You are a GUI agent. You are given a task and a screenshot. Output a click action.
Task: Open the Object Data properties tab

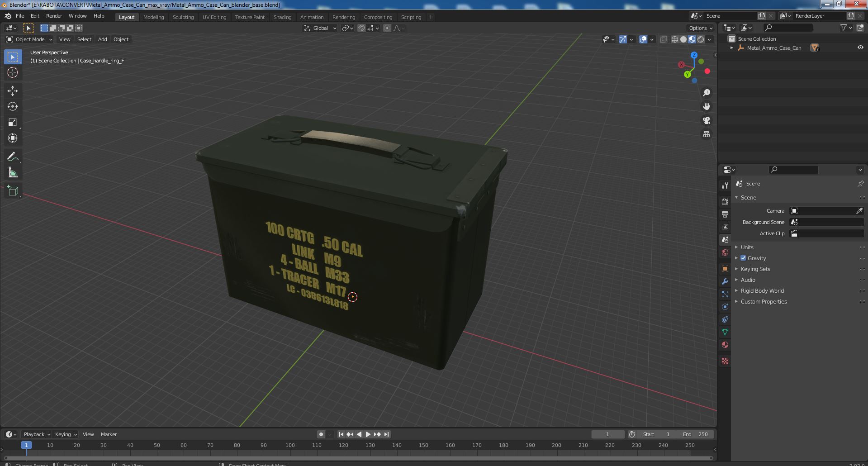[725, 332]
